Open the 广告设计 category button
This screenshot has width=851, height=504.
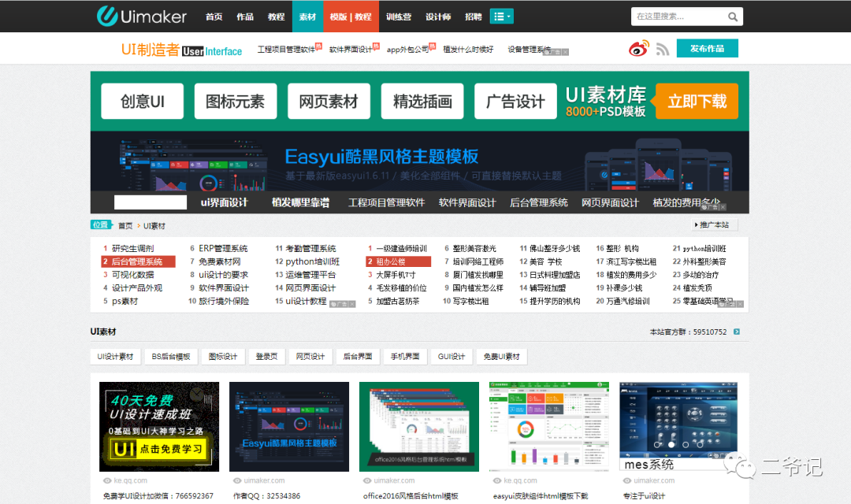[x=515, y=102]
